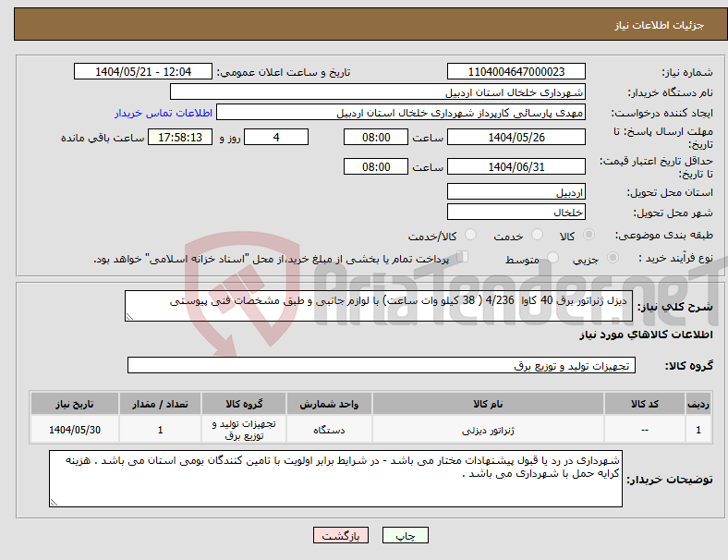The width and height of the screenshot is (728, 560).
Task: Click the remaining days field showing 4
Action: point(276,137)
